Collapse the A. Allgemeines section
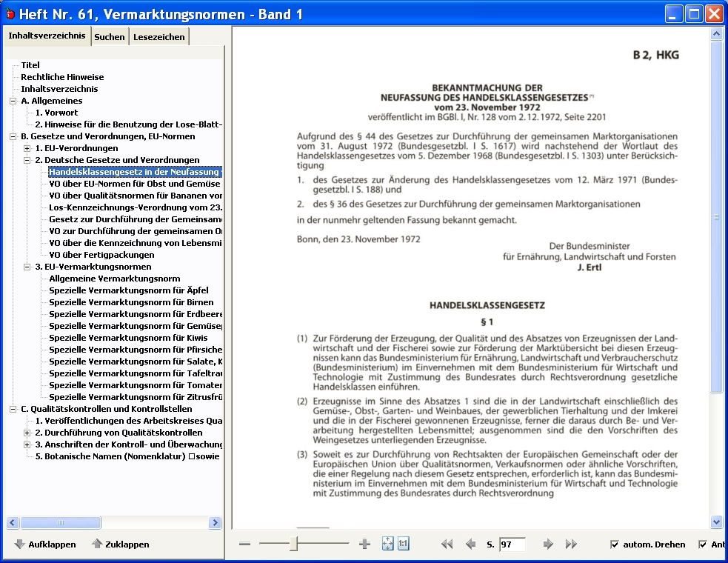This screenshot has height=563, width=728. 13,101
